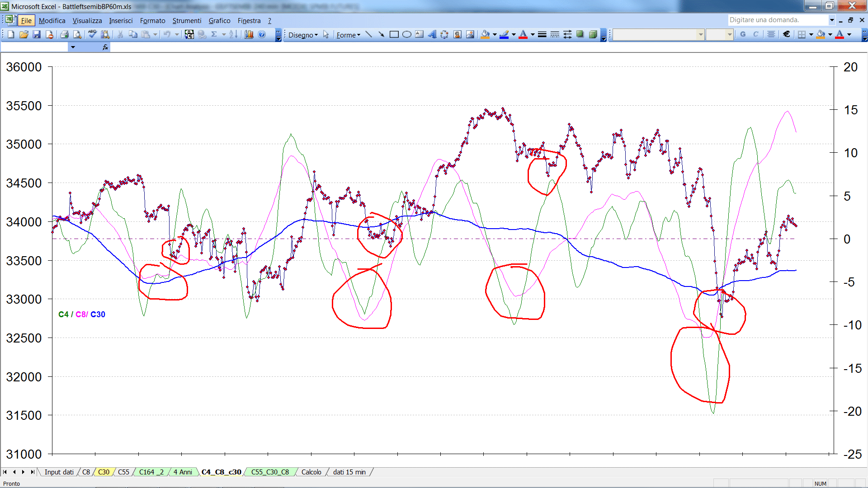Click the Copy icon
Viewport: 868px width, 488px height.
[x=133, y=34]
